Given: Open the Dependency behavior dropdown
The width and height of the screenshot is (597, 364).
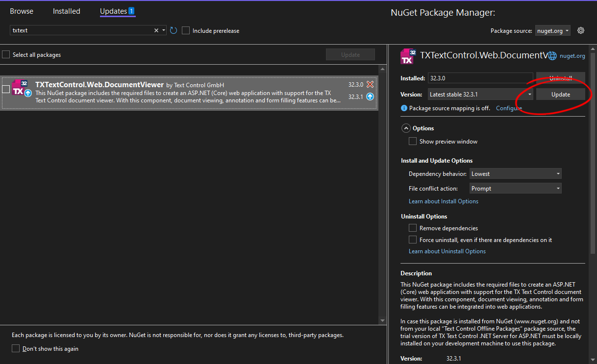Looking at the screenshot, I should point(515,173).
